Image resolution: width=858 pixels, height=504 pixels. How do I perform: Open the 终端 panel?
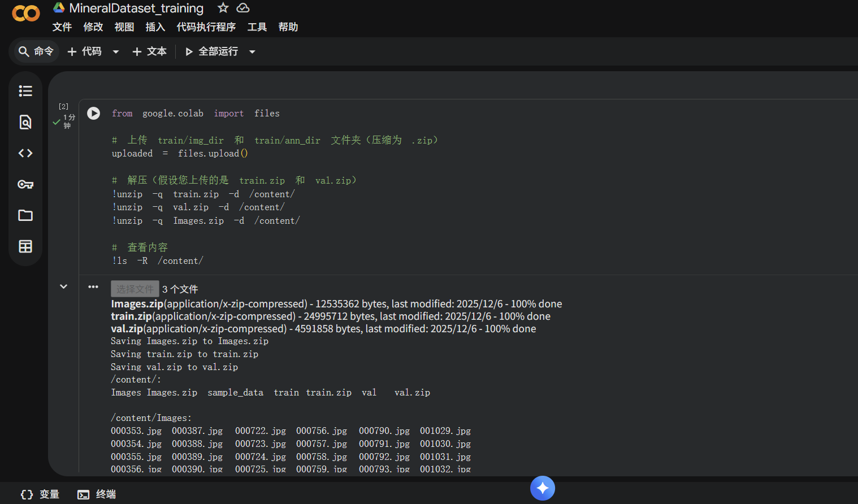coord(97,494)
